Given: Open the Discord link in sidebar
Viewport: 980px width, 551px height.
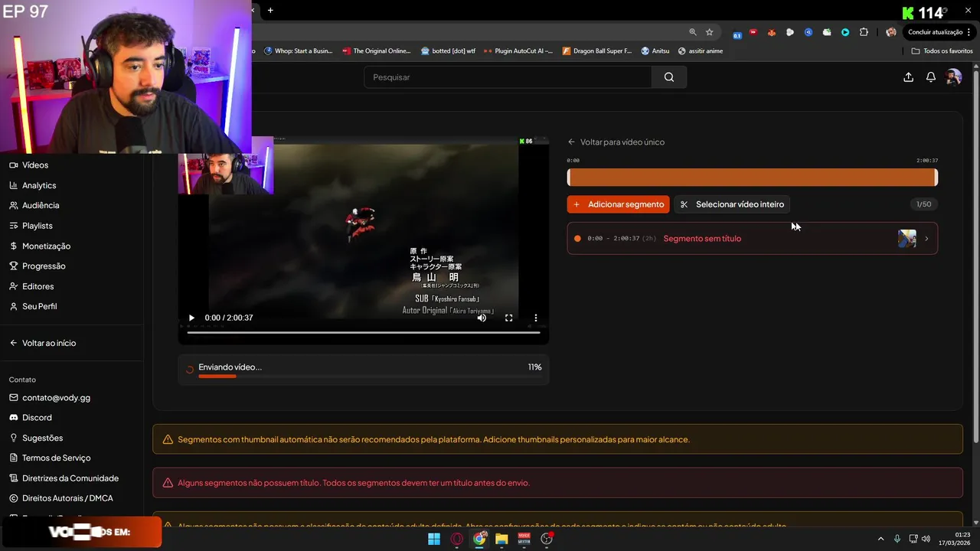Looking at the screenshot, I should [x=37, y=418].
